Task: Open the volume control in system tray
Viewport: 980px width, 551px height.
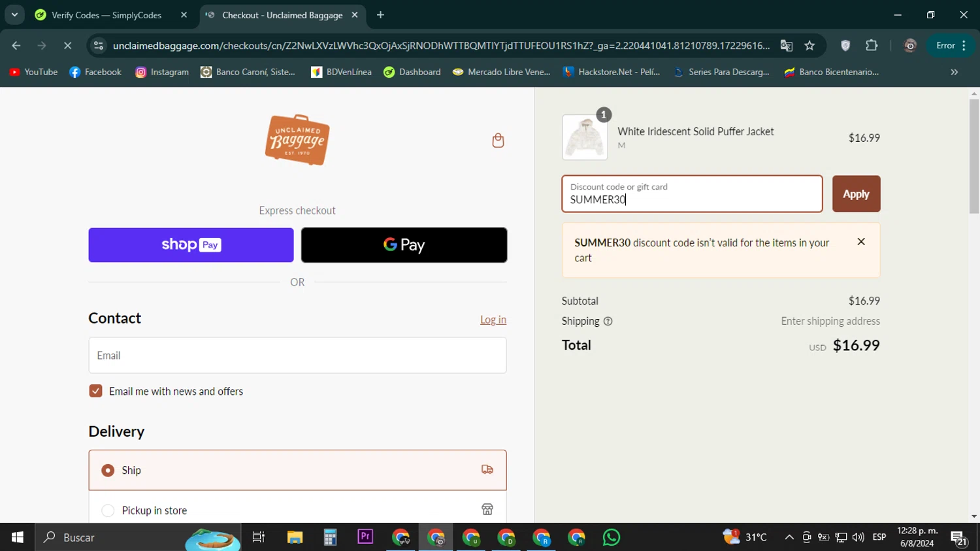Action: [858, 537]
